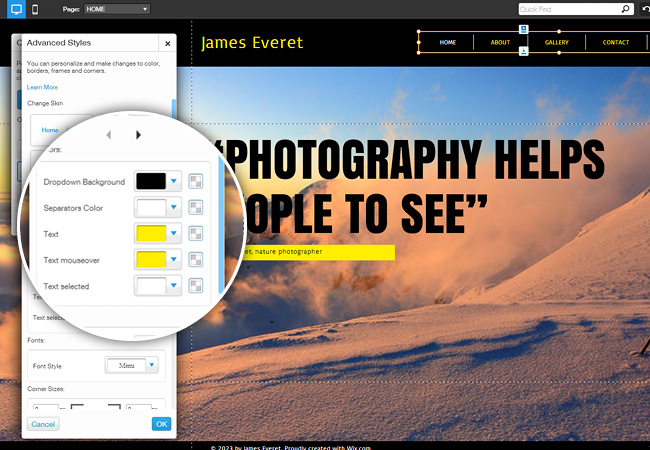Click the Text selected white swatch
The image size is (650, 450).
point(151,286)
